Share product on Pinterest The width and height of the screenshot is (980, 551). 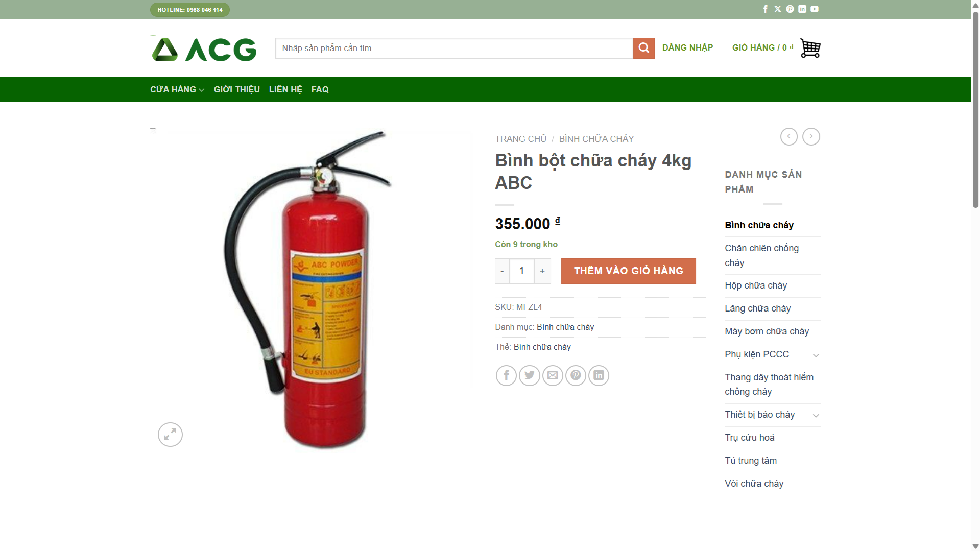(576, 376)
